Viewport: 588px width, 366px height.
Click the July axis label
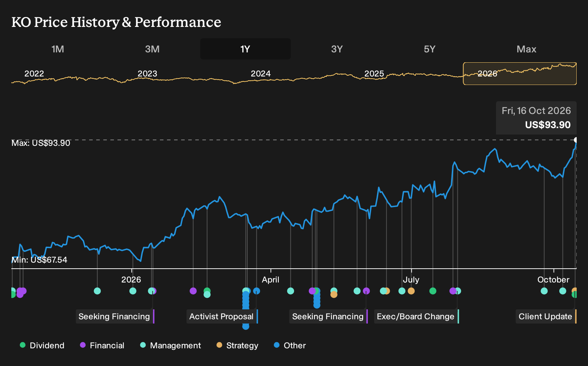click(x=411, y=280)
